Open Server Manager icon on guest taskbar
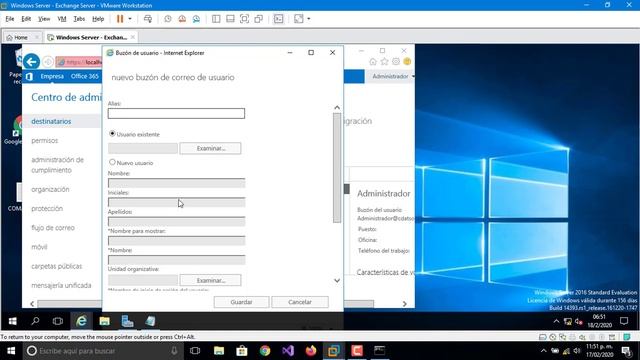This screenshot has width=640, height=360. pos(127,321)
